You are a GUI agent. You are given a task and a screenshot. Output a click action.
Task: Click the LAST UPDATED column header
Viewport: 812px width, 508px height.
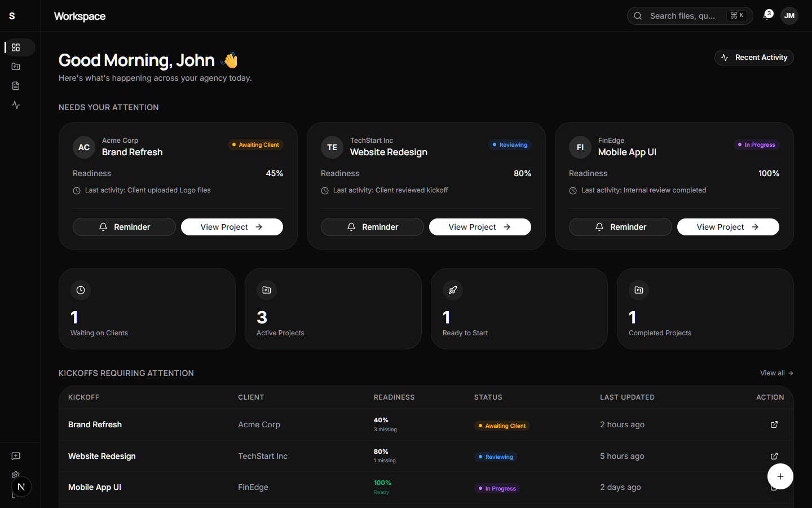[627, 397]
